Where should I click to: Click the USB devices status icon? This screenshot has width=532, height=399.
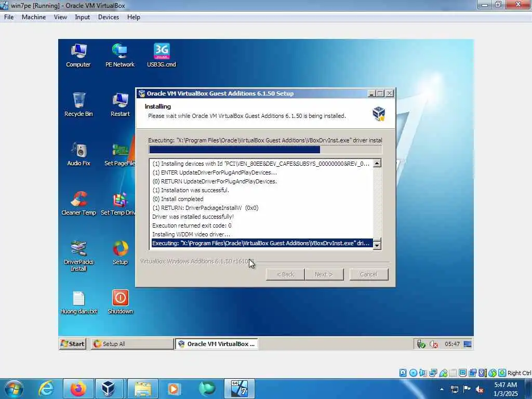443,373
